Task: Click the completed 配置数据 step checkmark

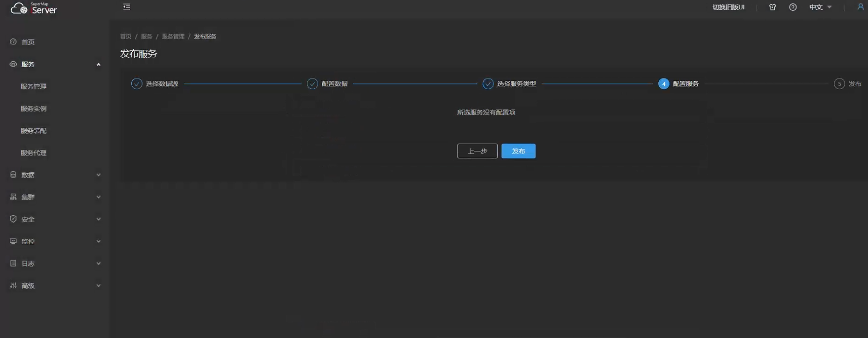Action: [x=312, y=84]
